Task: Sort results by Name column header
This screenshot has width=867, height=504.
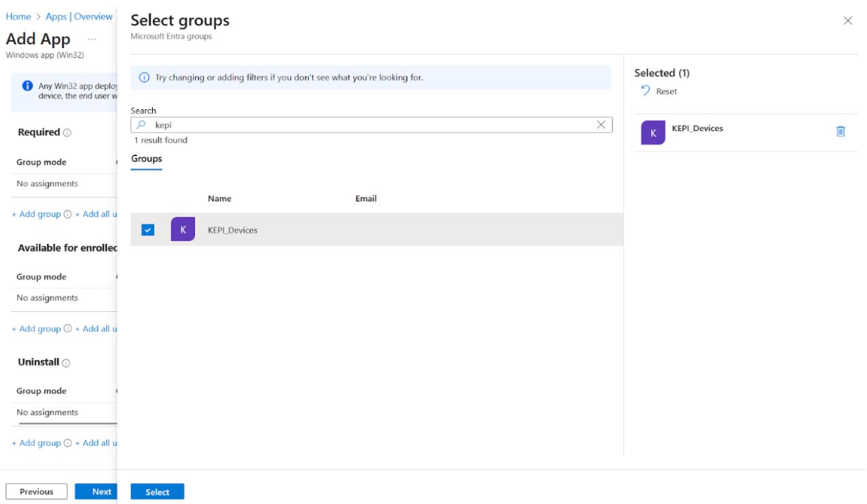Action: pos(219,199)
